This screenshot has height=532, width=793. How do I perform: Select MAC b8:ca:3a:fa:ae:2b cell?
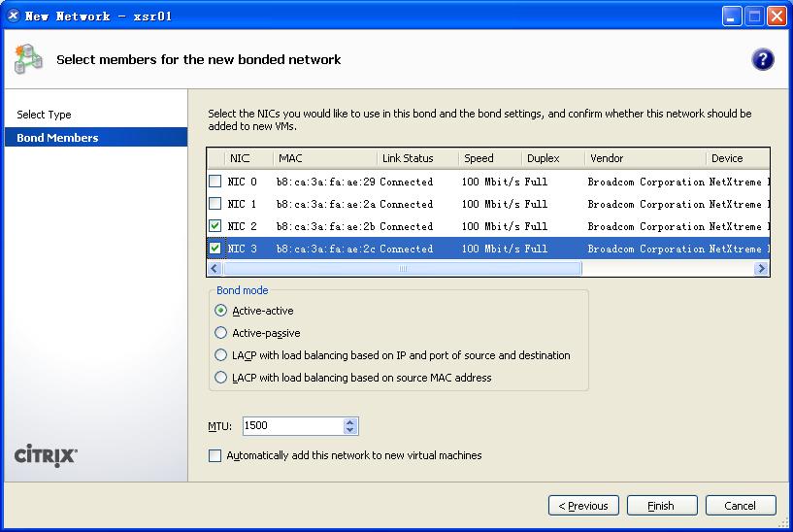(326, 226)
